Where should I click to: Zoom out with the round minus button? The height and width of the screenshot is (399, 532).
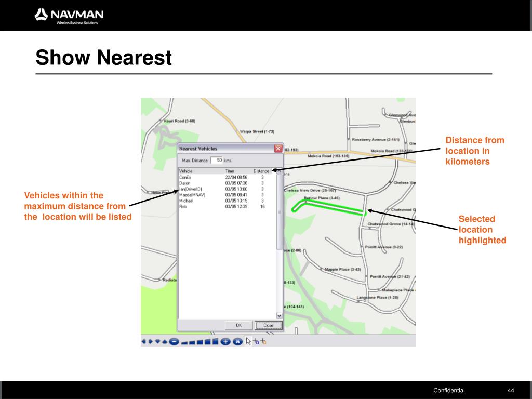coord(174,342)
